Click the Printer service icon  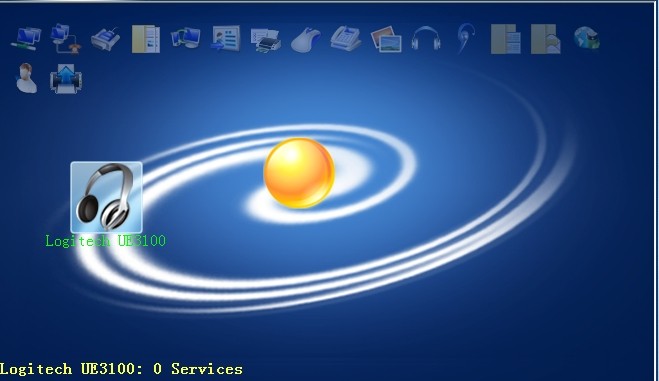pos(266,40)
